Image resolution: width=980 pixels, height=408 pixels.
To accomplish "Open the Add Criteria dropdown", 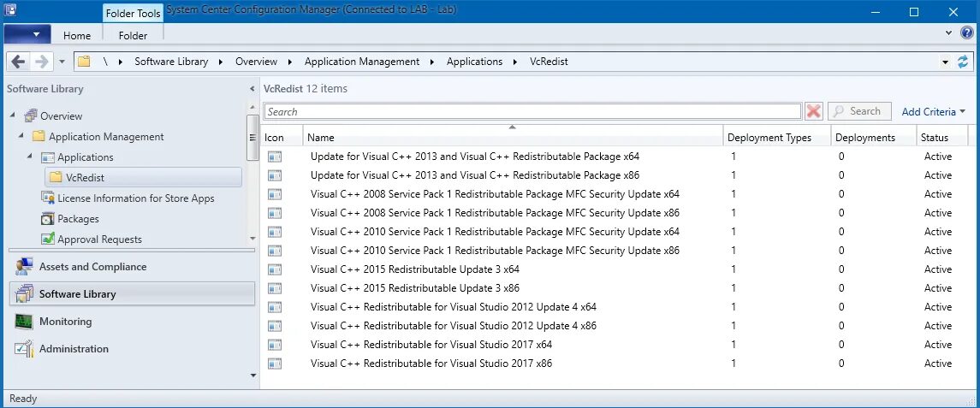I will [x=933, y=111].
